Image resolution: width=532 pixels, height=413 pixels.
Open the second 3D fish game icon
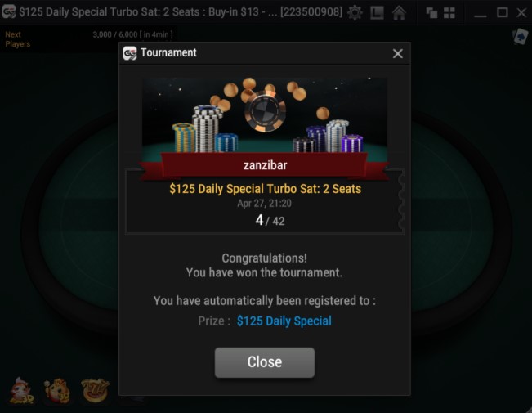(x=57, y=391)
